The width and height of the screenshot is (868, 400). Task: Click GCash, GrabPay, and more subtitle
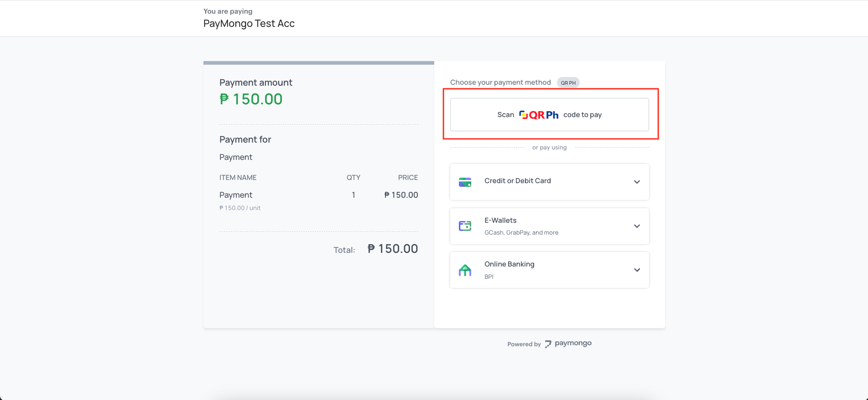521,233
